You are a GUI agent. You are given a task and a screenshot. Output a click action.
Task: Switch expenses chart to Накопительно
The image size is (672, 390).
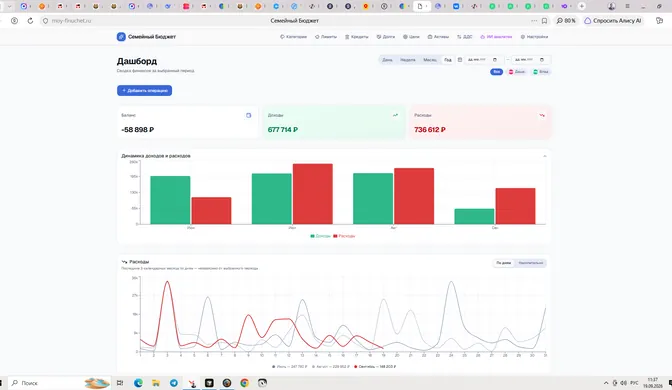coord(531,263)
